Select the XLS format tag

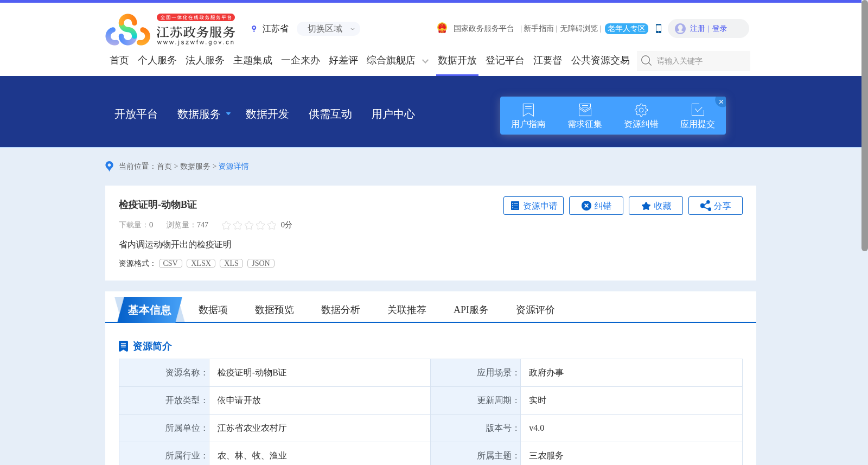[x=231, y=263]
